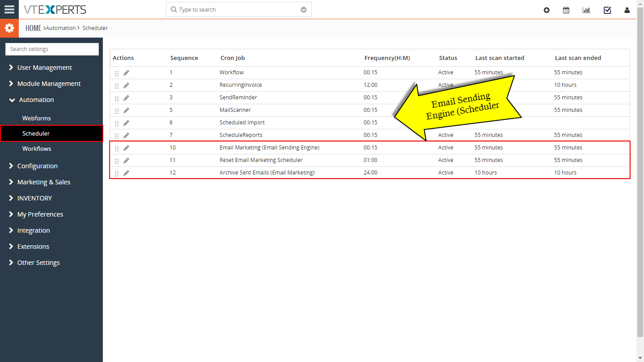Expand INVENTORY section
The height and width of the screenshot is (362, 644).
(x=30, y=198)
